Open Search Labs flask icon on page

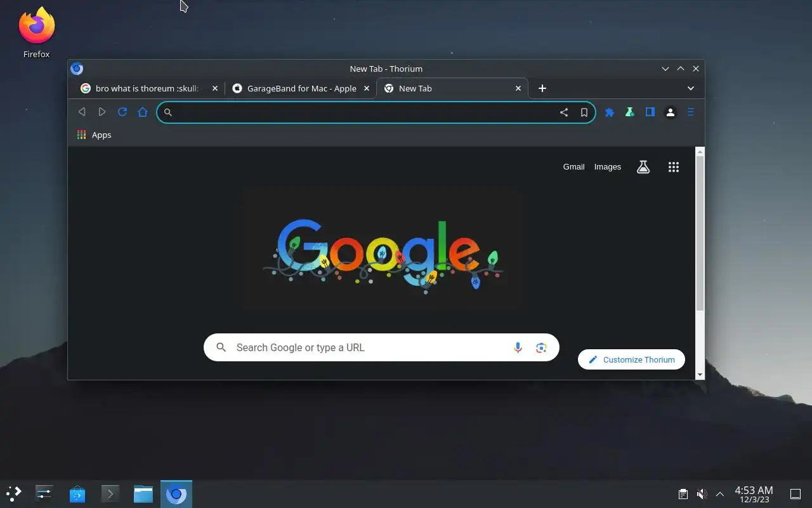pos(643,167)
